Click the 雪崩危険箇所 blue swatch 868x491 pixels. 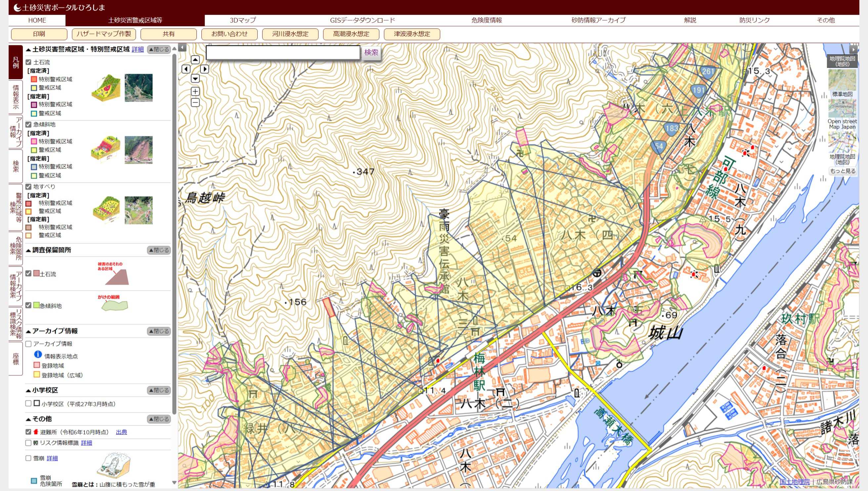click(x=34, y=480)
